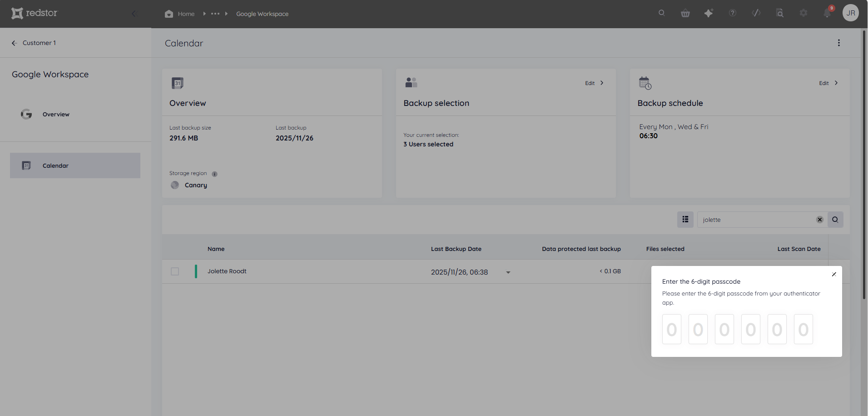Open the document search icon
868x416 pixels.
tap(780, 13)
